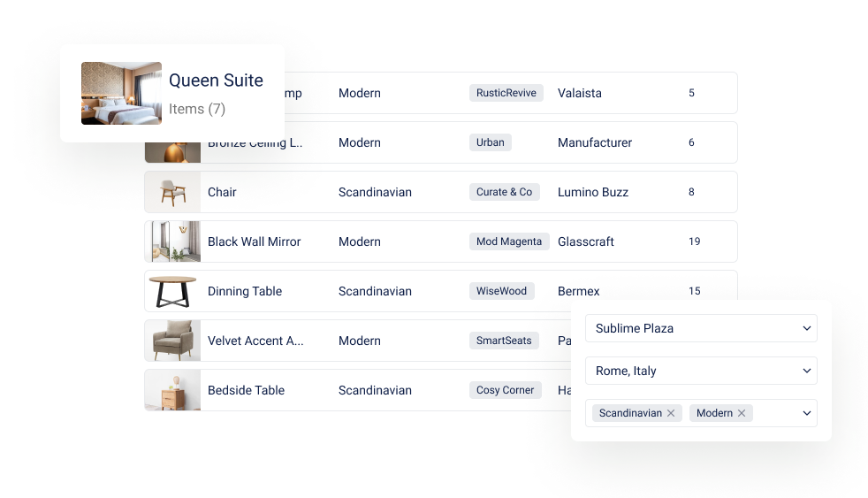
Task: Select the Black Wall Mirror thumbnail
Action: click(x=172, y=241)
